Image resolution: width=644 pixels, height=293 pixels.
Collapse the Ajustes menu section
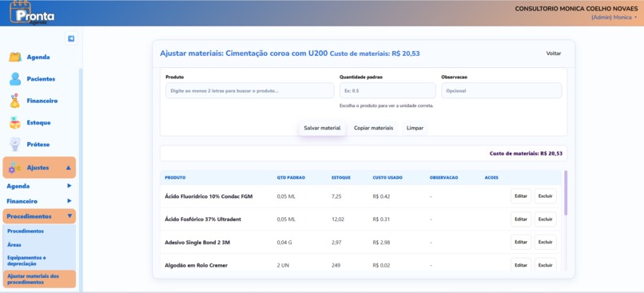tap(39, 168)
